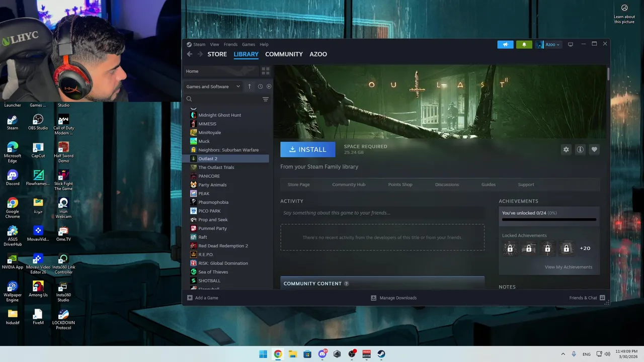This screenshot has width=644, height=362.
Task: Open FiveM desktop shortcut
Action: pyautogui.click(x=38, y=317)
